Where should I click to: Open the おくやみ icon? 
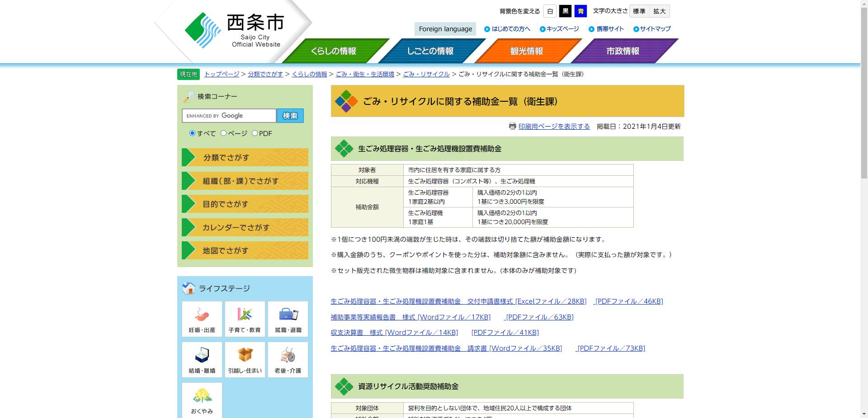click(x=202, y=400)
